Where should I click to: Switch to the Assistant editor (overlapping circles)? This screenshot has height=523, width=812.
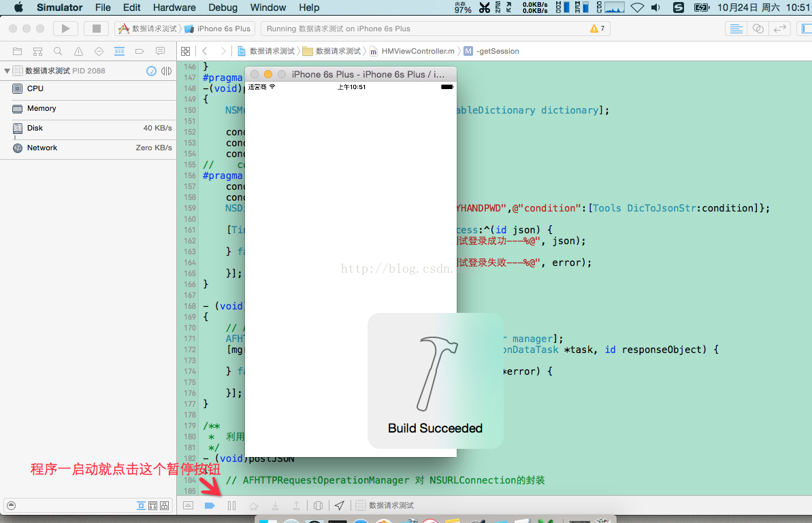pos(758,29)
